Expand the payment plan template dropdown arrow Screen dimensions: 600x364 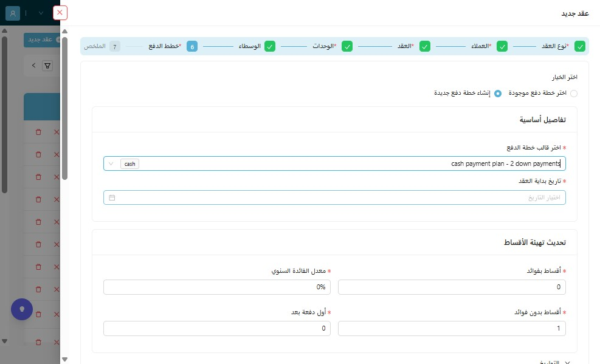point(111,163)
